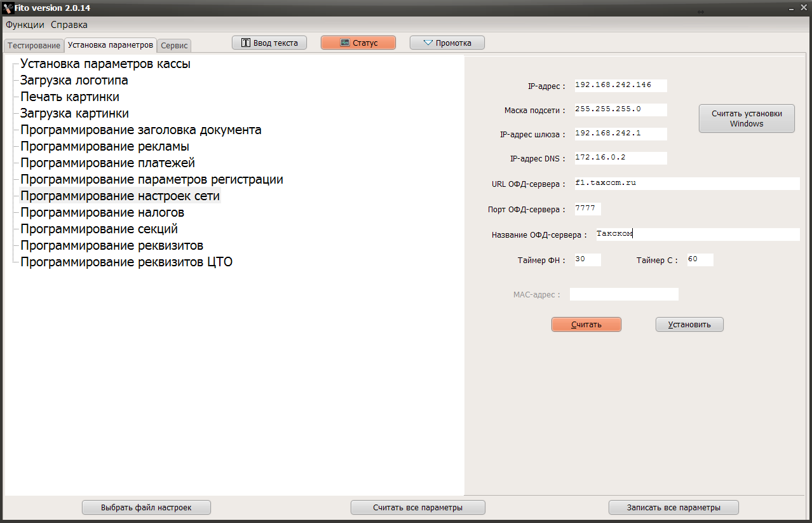812x523 pixels.
Task: Open Программирование реквизитов item
Action: click(x=112, y=245)
